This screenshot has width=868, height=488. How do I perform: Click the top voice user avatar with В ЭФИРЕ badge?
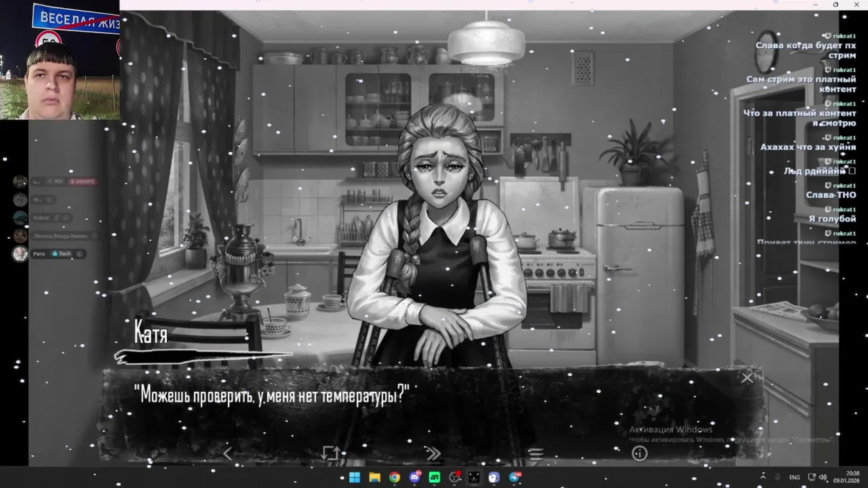(x=20, y=182)
